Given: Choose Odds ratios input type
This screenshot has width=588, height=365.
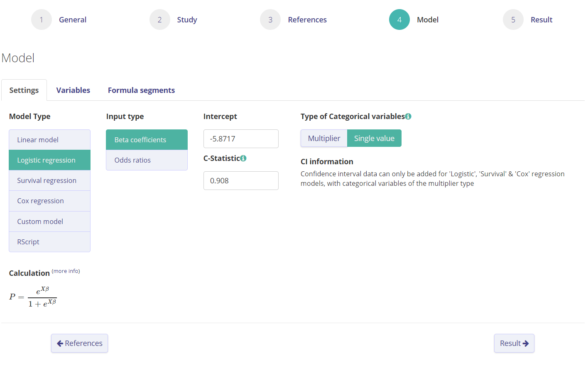Looking at the screenshot, I should coord(147,160).
